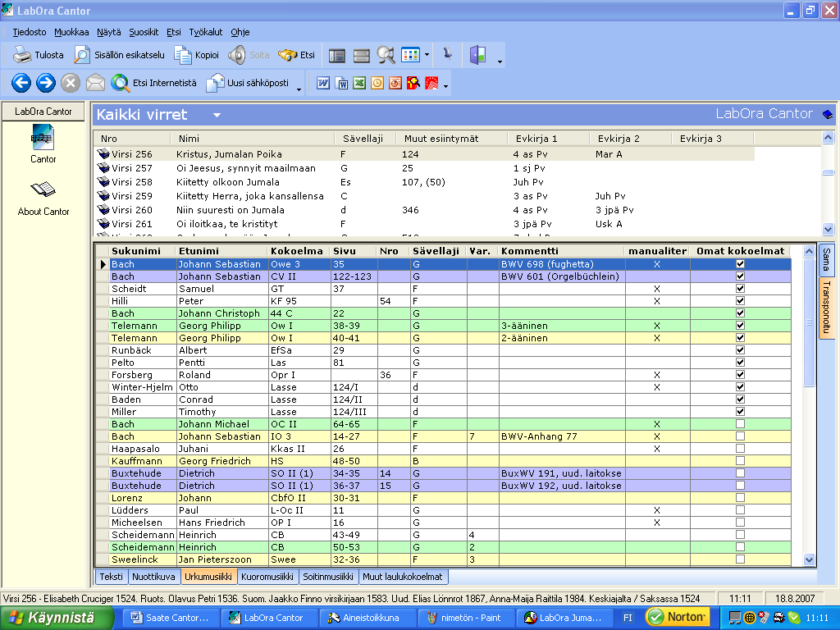Check Omat kokoelmat for Bach Johann Michael

click(x=741, y=424)
